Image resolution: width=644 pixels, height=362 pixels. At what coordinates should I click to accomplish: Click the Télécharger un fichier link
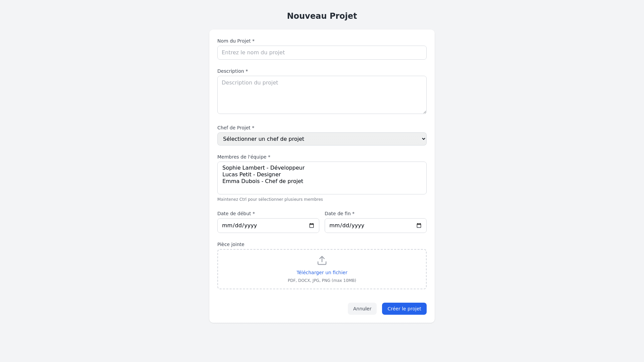pyautogui.click(x=322, y=273)
